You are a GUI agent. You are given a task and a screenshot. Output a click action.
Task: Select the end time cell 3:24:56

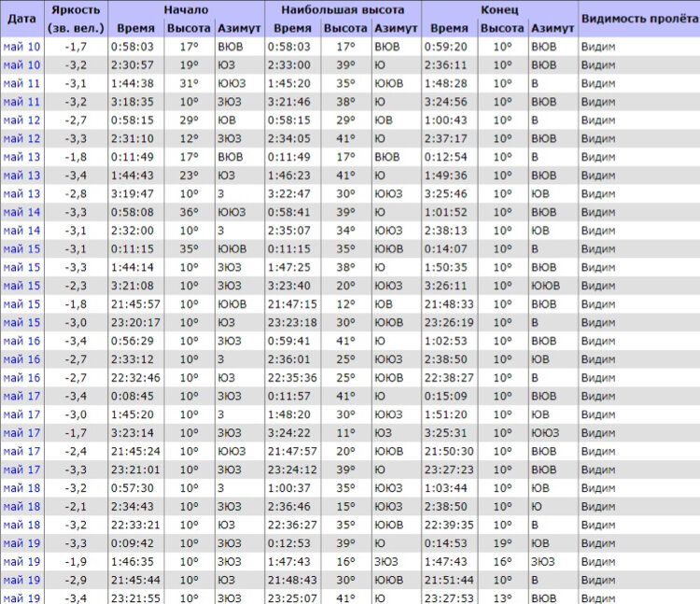click(x=449, y=103)
